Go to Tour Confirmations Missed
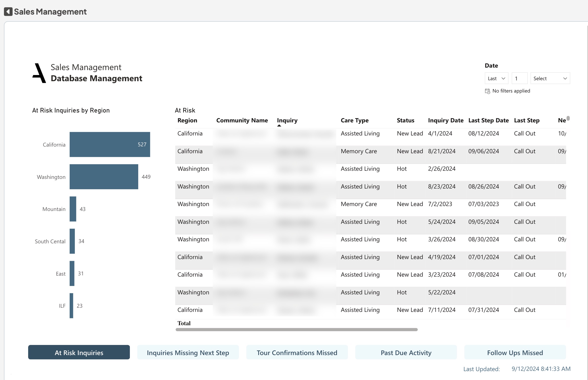Viewport: 588px width, 380px height. tap(297, 352)
